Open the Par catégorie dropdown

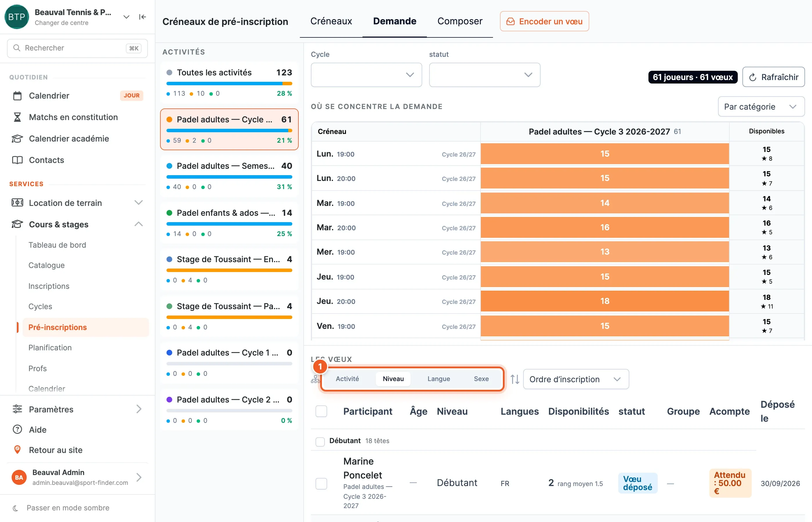pos(761,107)
